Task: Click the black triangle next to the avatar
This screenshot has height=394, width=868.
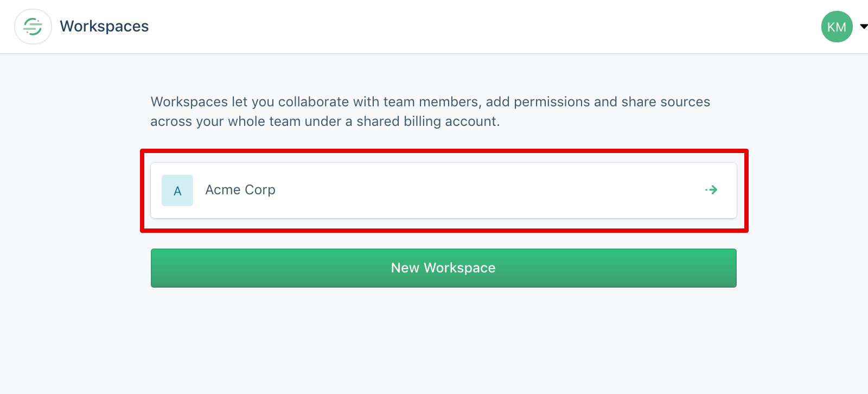Action: (x=864, y=27)
